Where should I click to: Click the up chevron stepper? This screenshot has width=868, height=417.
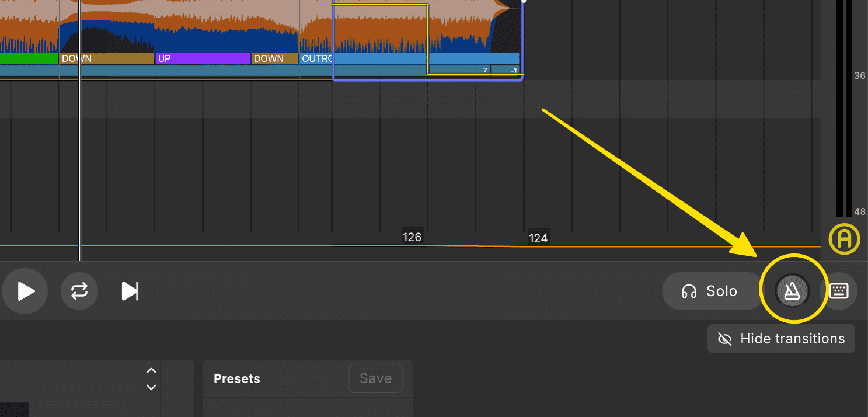point(151,370)
